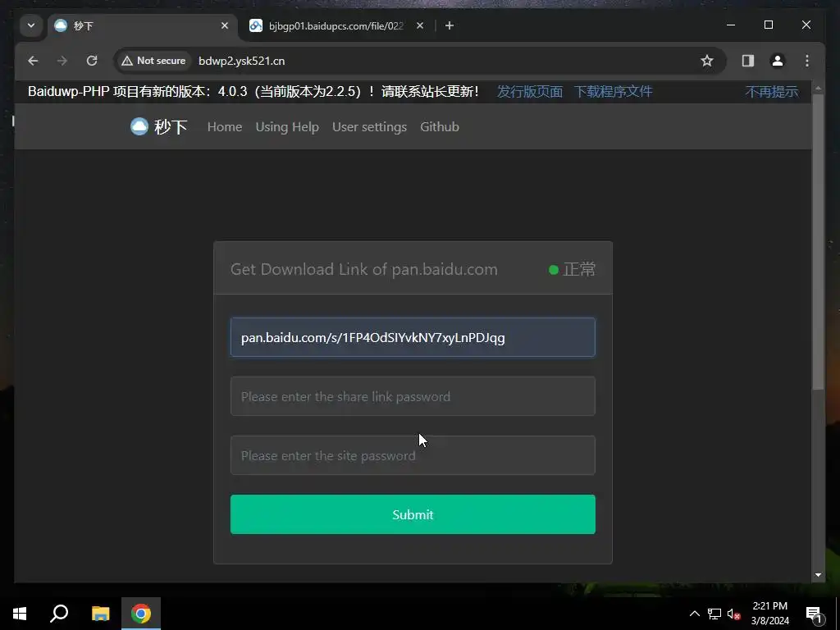The width and height of the screenshot is (840, 630).
Task: Go to Home in the navbar
Action: coord(225,127)
